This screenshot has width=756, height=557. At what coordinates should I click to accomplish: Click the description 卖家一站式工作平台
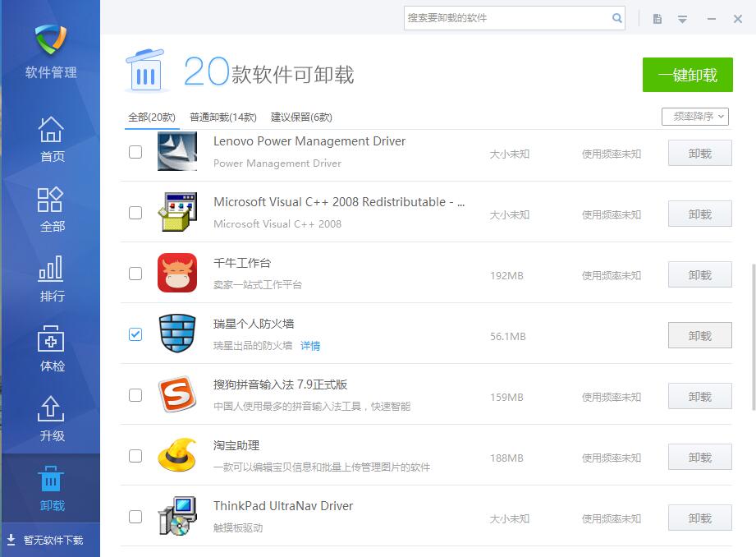click(x=258, y=285)
